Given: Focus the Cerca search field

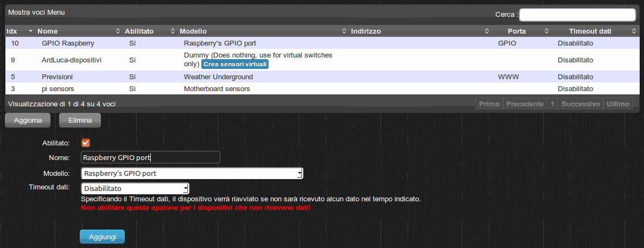Looking at the screenshot, I should [577, 14].
